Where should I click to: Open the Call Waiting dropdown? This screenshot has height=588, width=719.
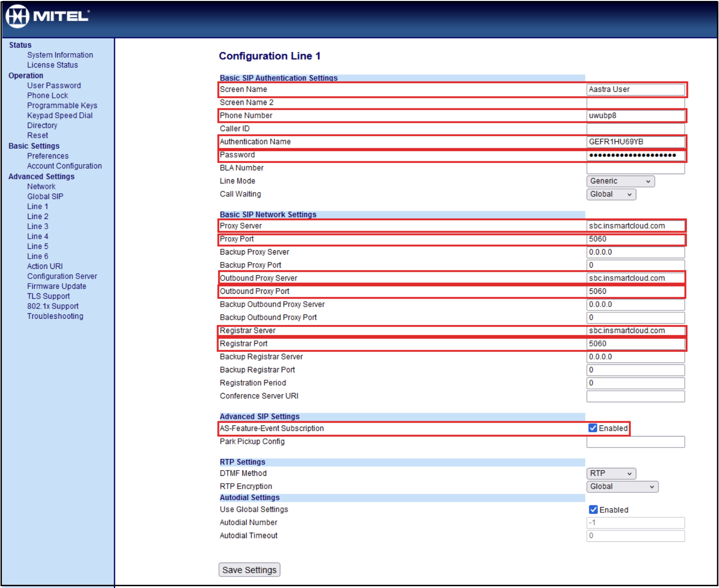pos(611,194)
